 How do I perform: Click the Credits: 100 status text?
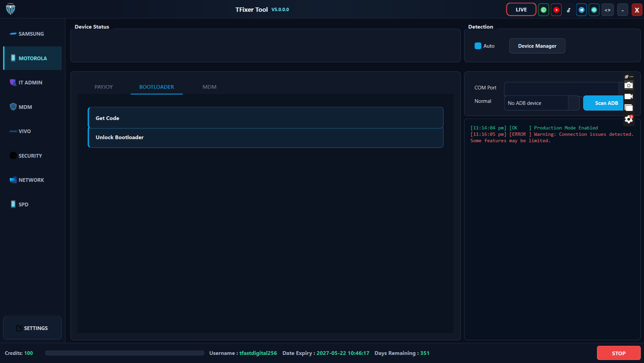[19, 353]
